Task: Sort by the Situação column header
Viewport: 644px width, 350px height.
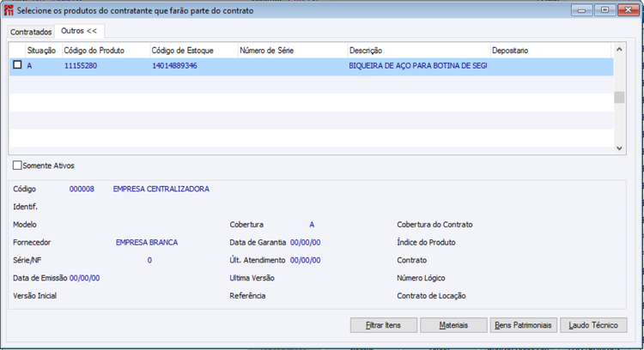Action: pyautogui.click(x=44, y=51)
